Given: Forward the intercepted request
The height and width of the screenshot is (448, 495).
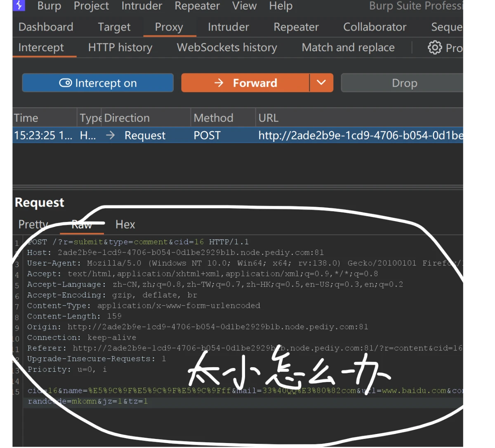Looking at the screenshot, I should pyautogui.click(x=245, y=83).
